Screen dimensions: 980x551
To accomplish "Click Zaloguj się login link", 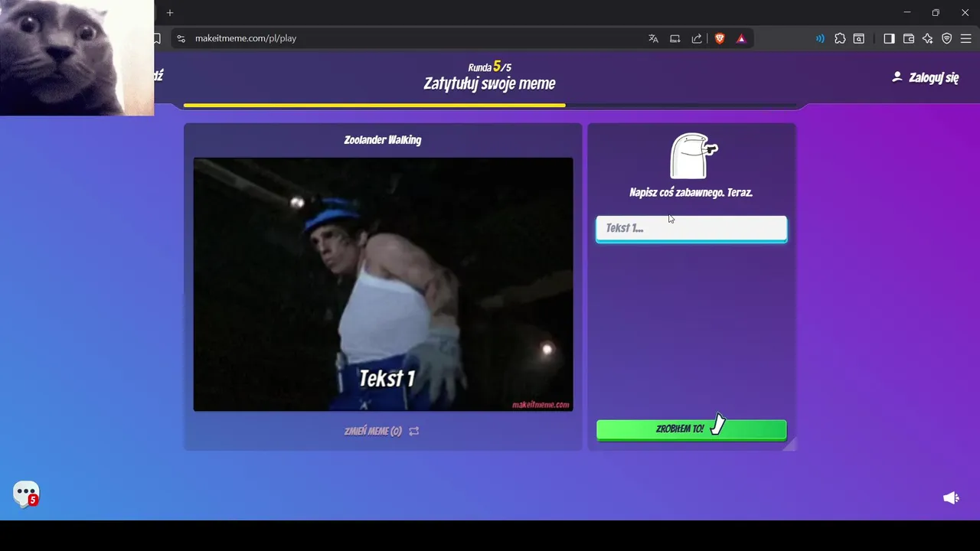I will point(933,77).
